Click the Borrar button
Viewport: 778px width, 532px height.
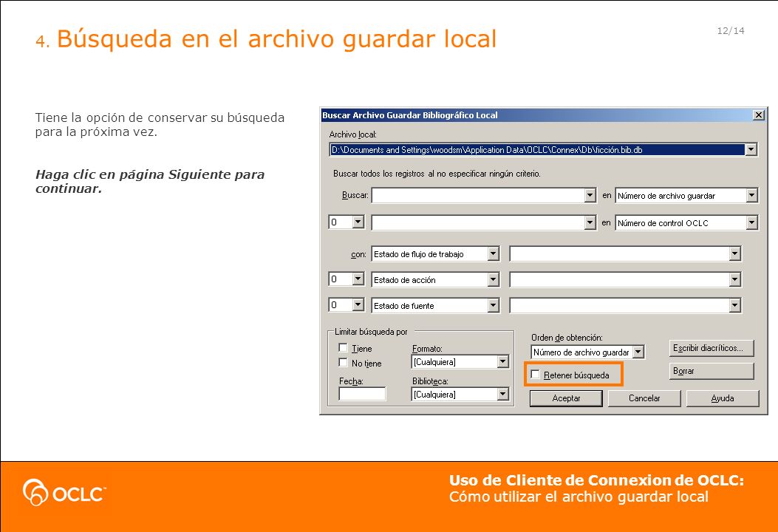(711, 371)
